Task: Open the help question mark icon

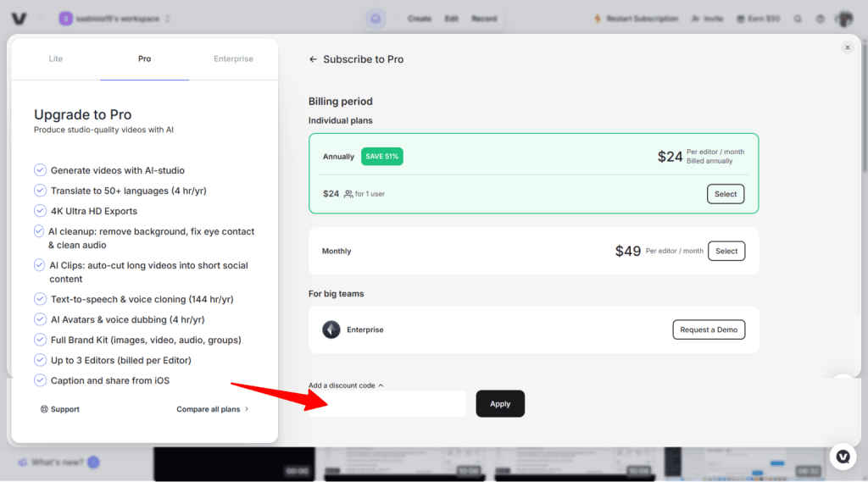Action: pos(820,19)
